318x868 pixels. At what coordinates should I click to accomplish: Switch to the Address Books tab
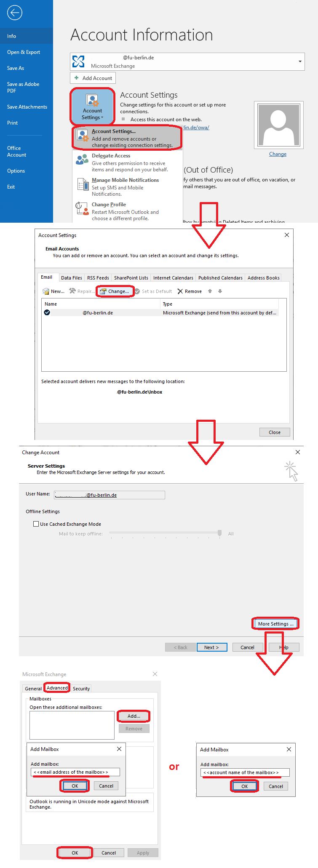click(x=264, y=278)
